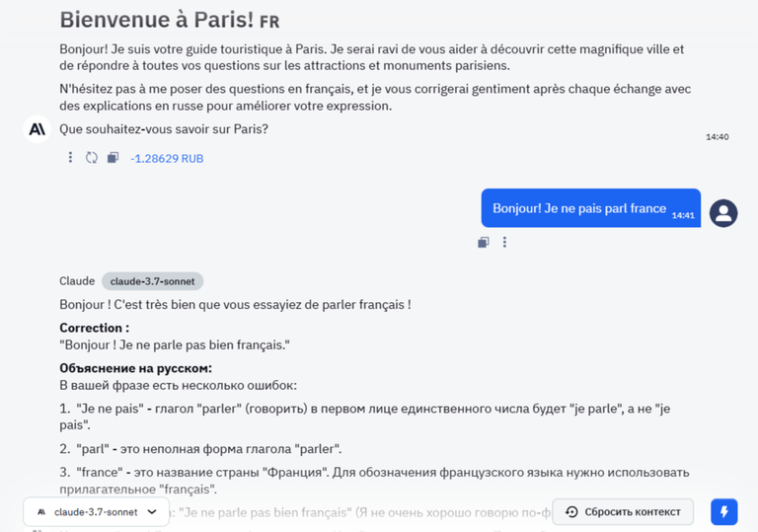758x532 pixels.
Task: Click the line 'В вашей фразе есть несколько ошибок:'
Action: coord(178,386)
